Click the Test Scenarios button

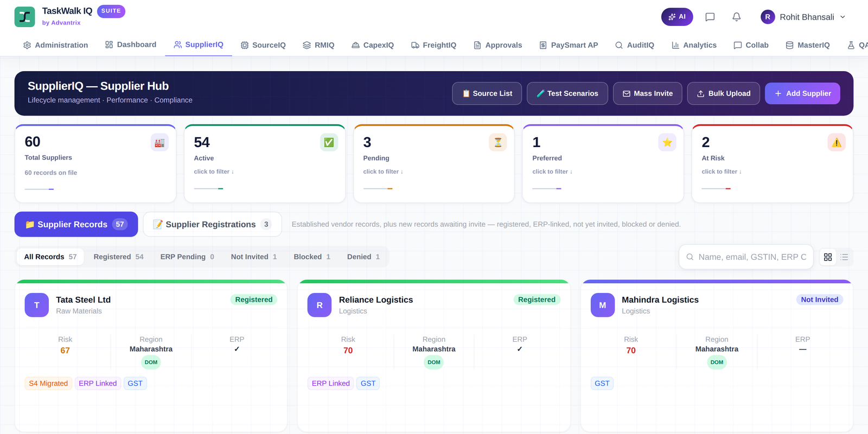tap(567, 93)
